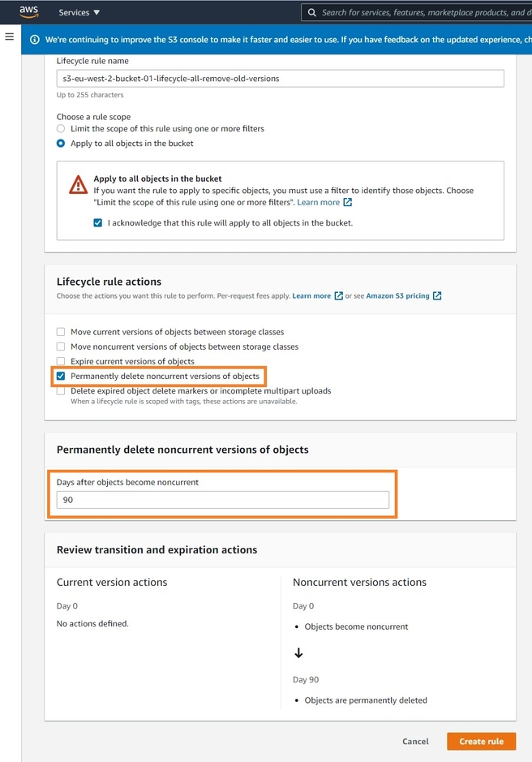Image resolution: width=532 pixels, height=762 pixels.
Task: Click the Cancel button
Action: click(x=415, y=741)
